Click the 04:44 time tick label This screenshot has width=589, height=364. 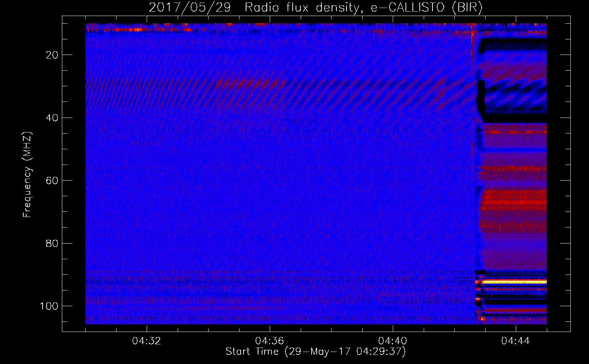(x=516, y=341)
